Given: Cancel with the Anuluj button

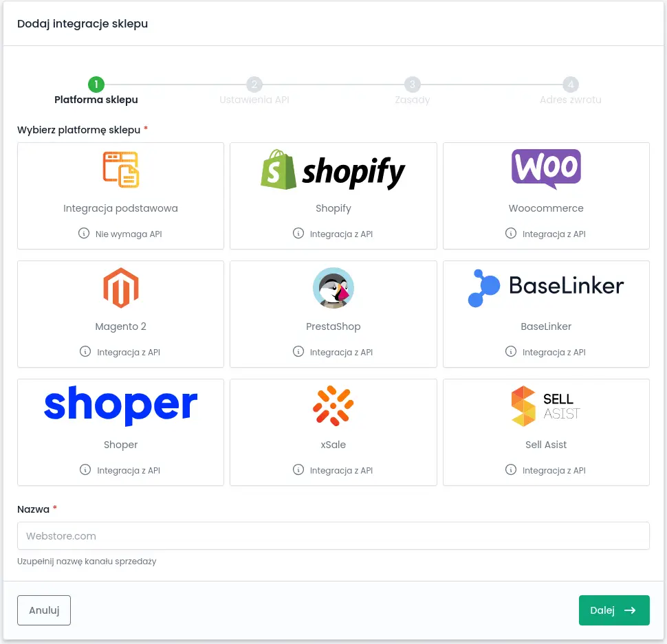Looking at the screenshot, I should (44, 610).
